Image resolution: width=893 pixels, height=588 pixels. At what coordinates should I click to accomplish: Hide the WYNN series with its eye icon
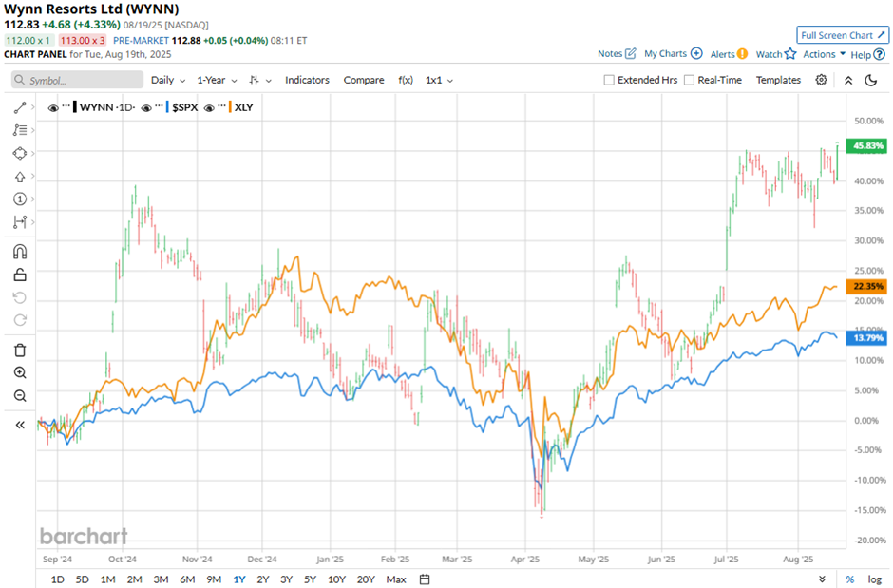tap(53, 107)
